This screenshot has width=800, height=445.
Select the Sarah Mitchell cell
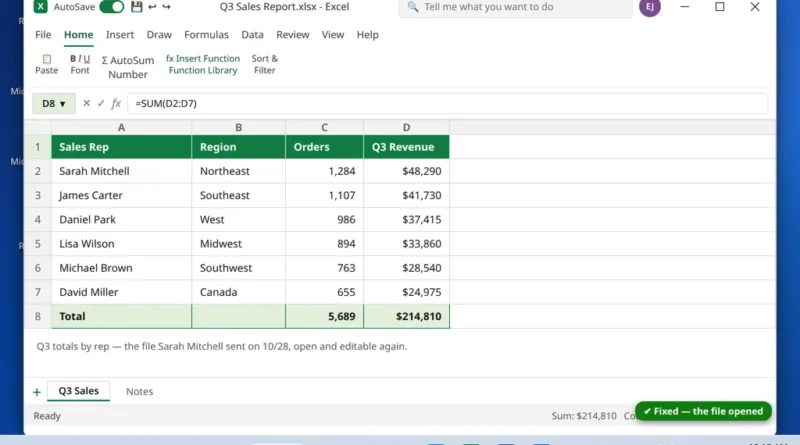(x=121, y=171)
